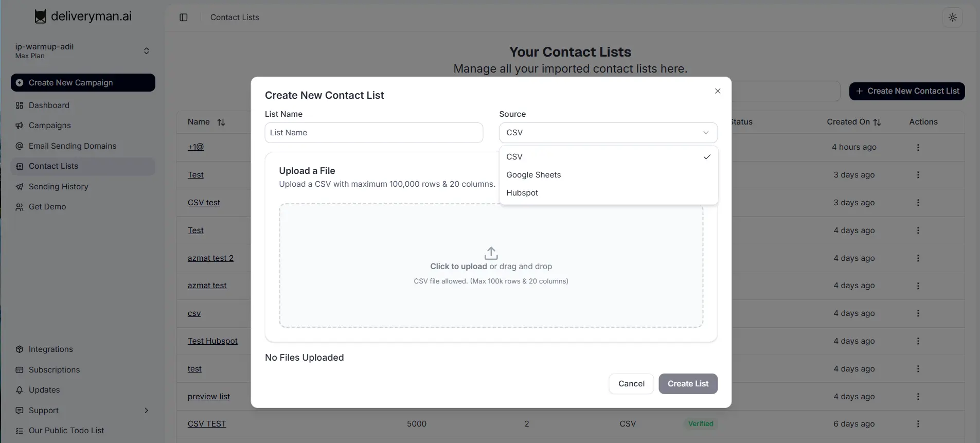This screenshot has height=443, width=980.
Task: Close the Create New Contact List dialog
Action: point(718,91)
